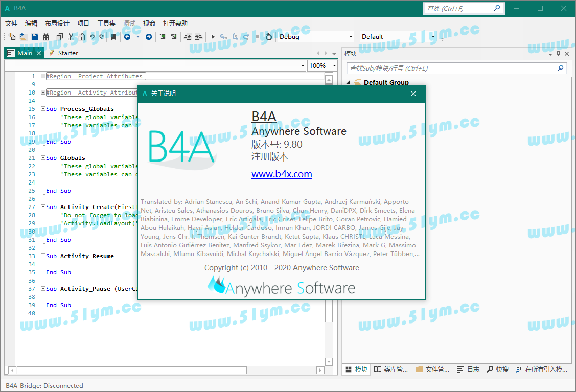Click the New file toolbar icon
576x392 pixels.
pyautogui.click(x=12, y=36)
